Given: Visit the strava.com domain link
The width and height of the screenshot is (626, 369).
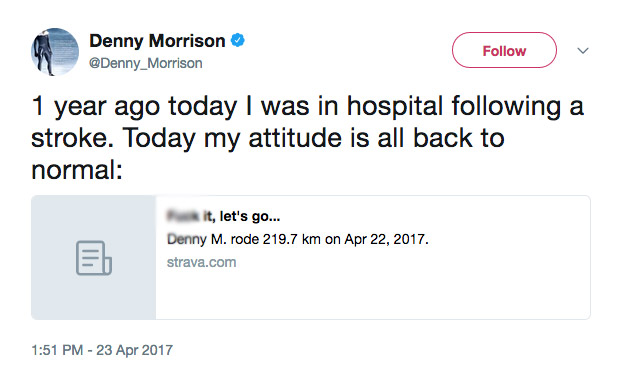Looking at the screenshot, I should point(202,262).
